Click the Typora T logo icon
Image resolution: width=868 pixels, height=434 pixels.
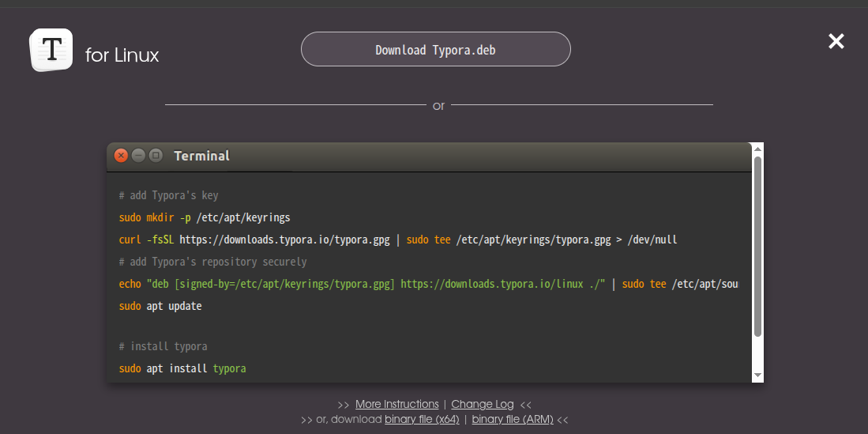pyautogui.click(x=51, y=50)
